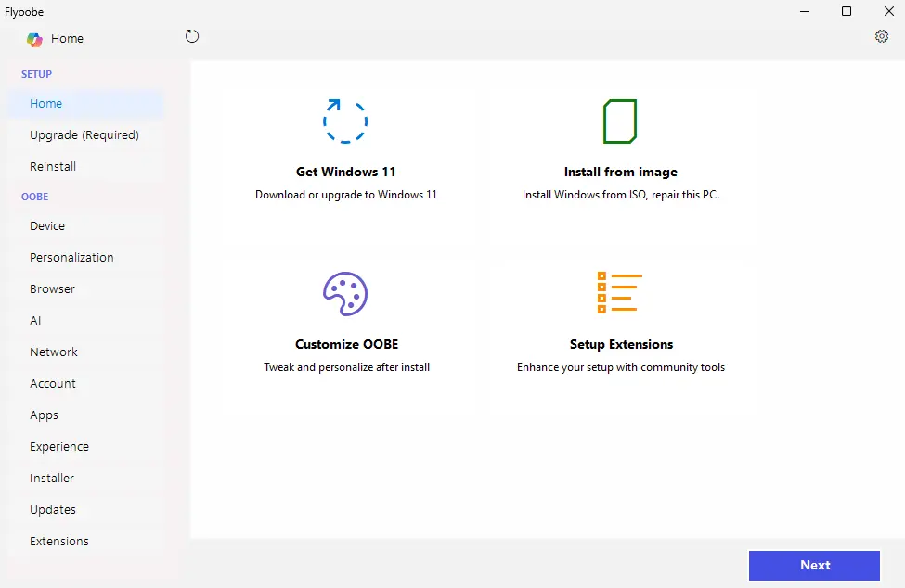Close the Flyoobe window
Viewport: 905px width, 588px height.
coord(889,11)
